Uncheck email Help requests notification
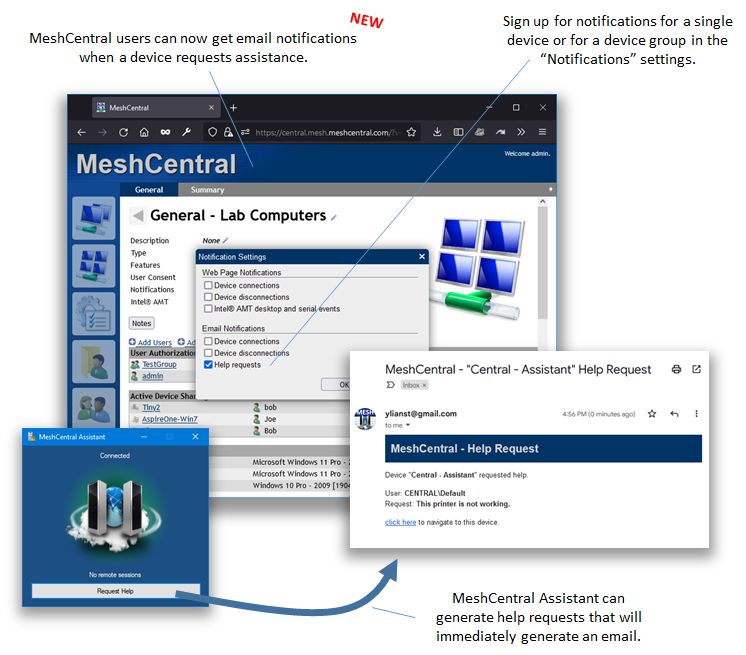Viewport: 746px width, 655px height. pos(208,365)
